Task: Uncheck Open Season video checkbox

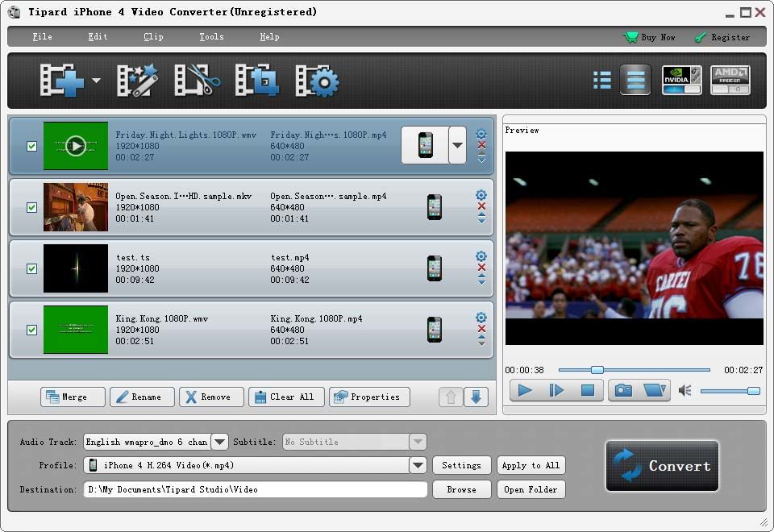Action: click(31, 207)
